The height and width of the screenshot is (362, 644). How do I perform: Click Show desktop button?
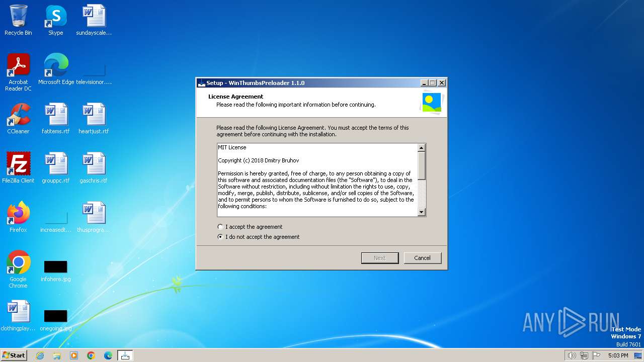coord(639,355)
